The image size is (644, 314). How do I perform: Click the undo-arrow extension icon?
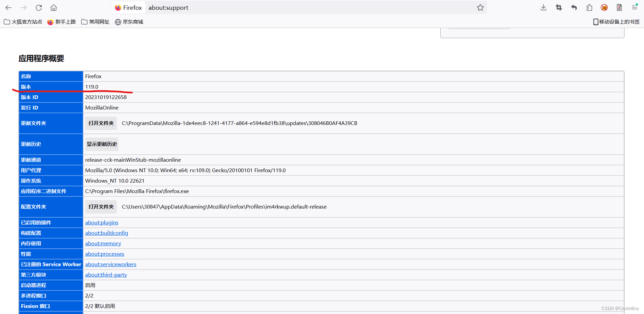574,7
